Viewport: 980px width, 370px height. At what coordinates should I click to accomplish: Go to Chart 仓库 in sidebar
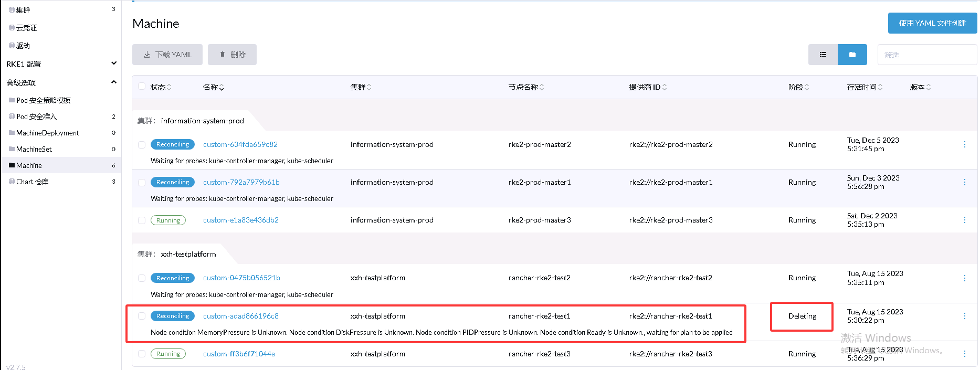coord(32,182)
